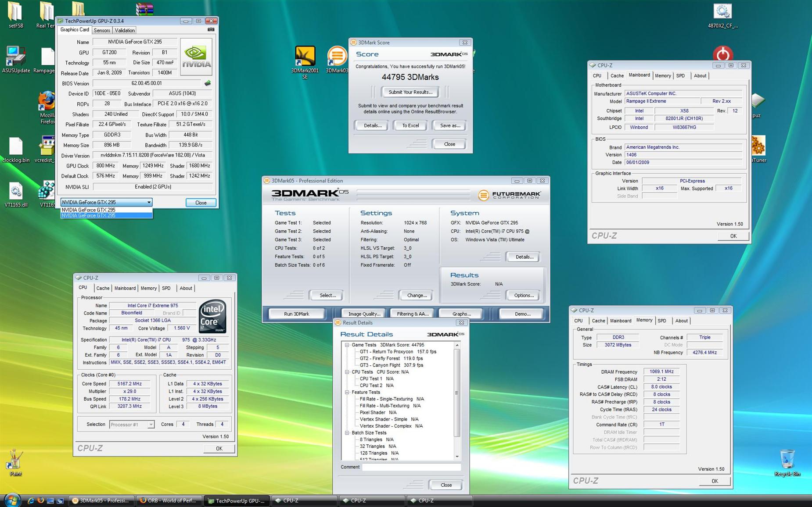Switch to Validation tab in GPU-Z
Image resolution: width=812 pixels, height=507 pixels.
click(x=125, y=30)
